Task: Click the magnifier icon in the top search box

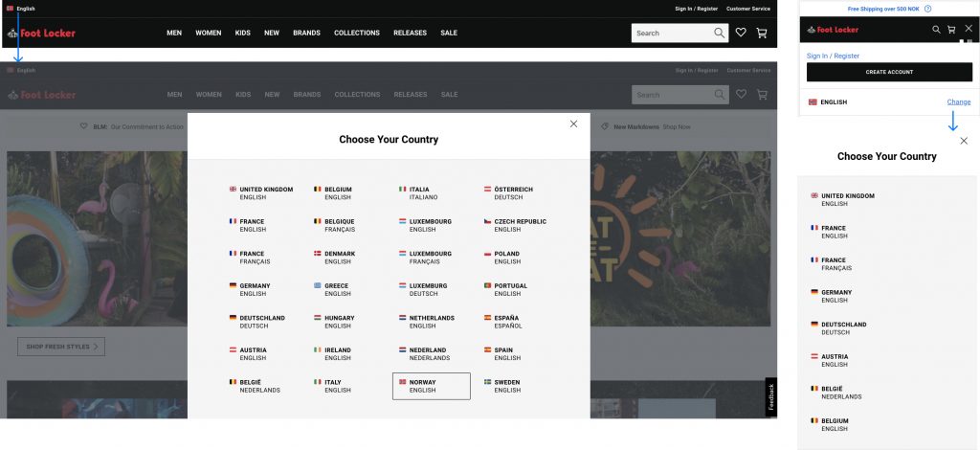Action: pos(720,33)
